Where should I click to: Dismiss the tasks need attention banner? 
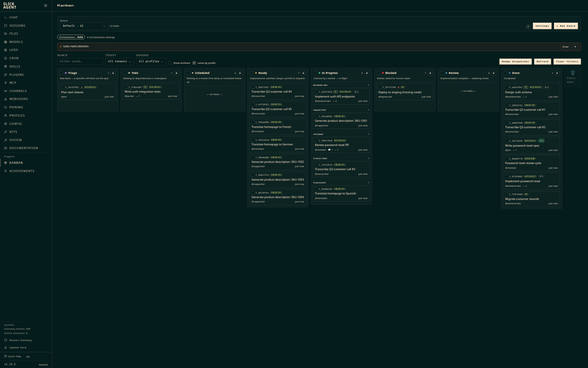click(575, 47)
